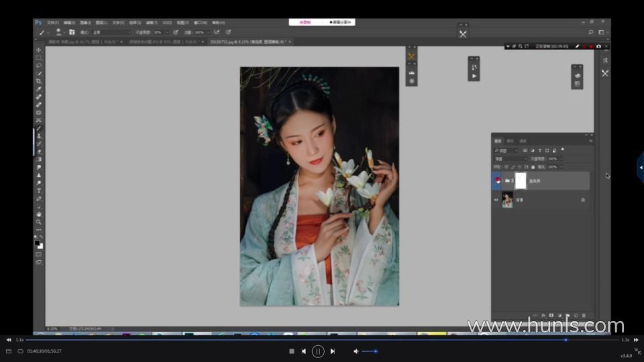This screenshot has height=362, width=644.
Task: Select the Move tool in toolbar
Action: point(39,50)
